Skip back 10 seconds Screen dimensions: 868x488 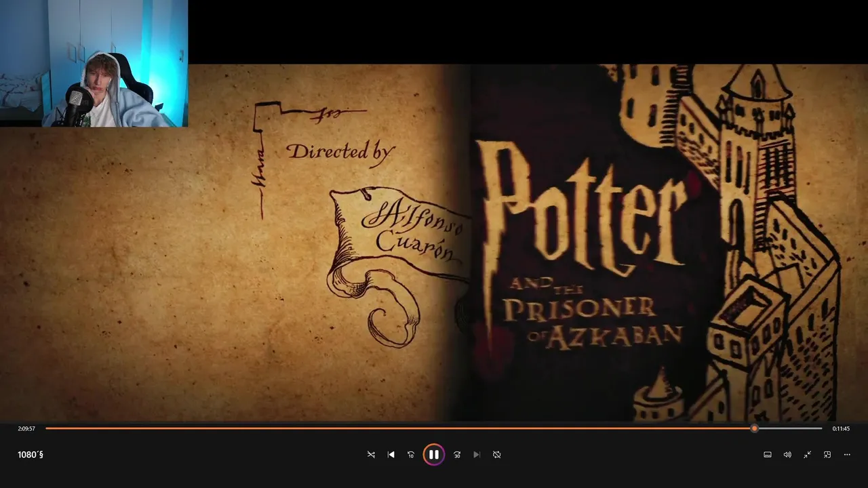click(x=410, y=455)
